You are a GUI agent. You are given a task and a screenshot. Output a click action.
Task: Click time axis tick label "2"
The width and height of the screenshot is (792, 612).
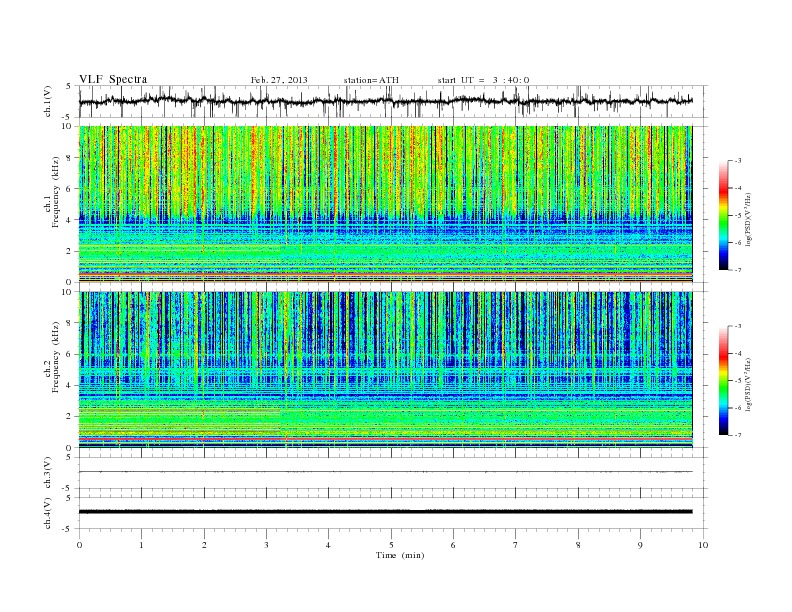(x=204, y=545)
